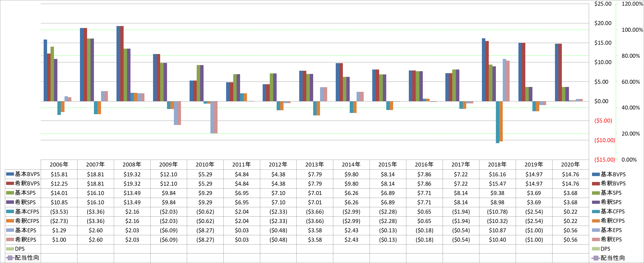Click the 基本BVPS blue swatch in the table row header

[x=10, y=174]
